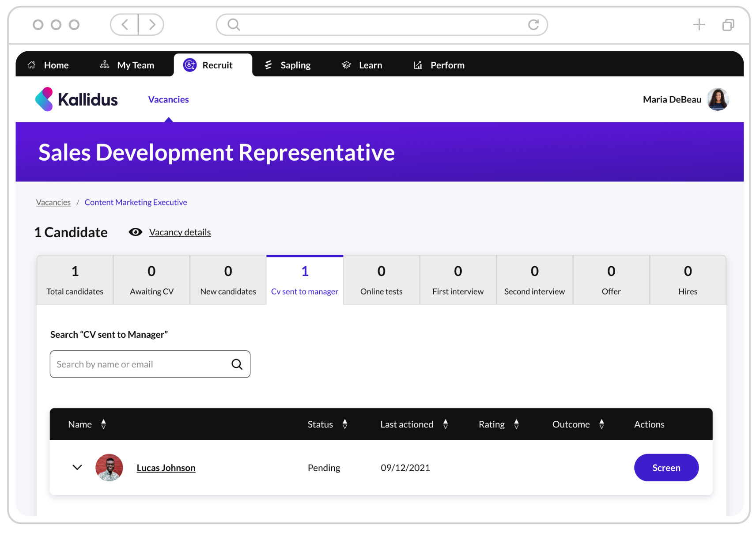Click the Maria DeBeau user name
The image size is (756, 533).
[672, 99]
